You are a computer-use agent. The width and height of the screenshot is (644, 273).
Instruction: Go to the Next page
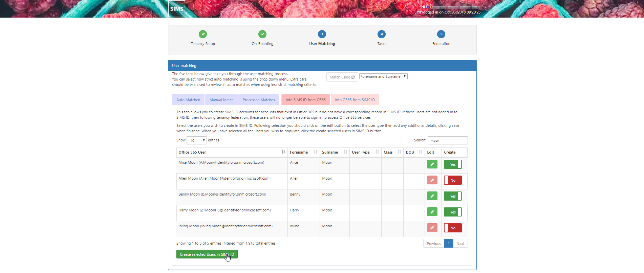460,244
